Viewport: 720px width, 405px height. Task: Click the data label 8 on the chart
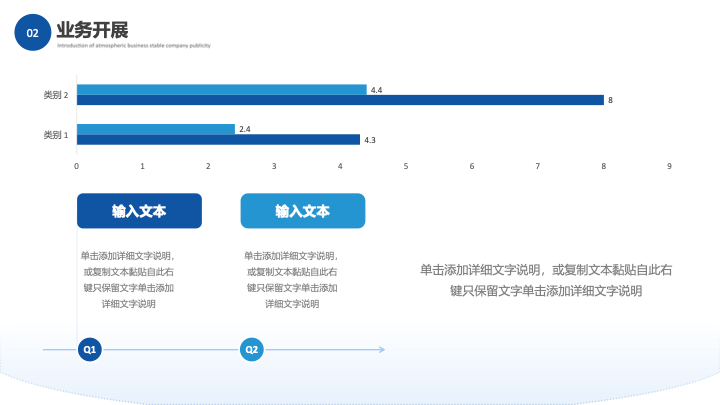click(x=610, y=100)
